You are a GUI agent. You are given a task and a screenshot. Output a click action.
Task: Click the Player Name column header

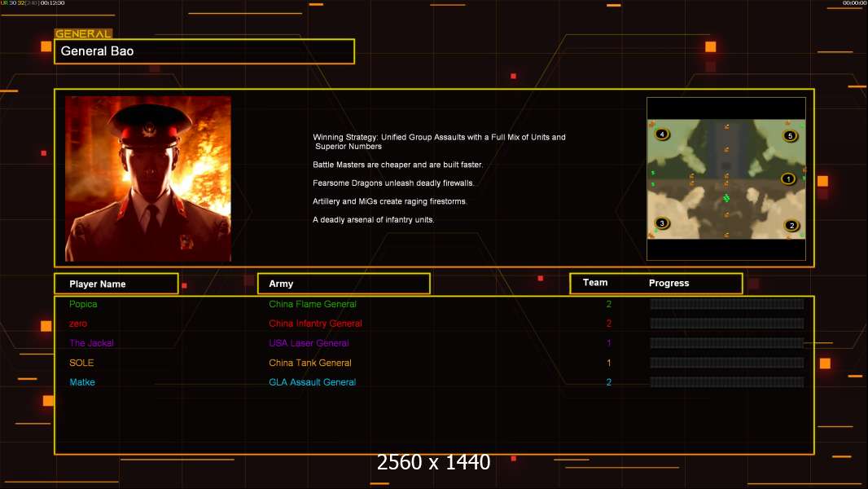pos(116,284)
